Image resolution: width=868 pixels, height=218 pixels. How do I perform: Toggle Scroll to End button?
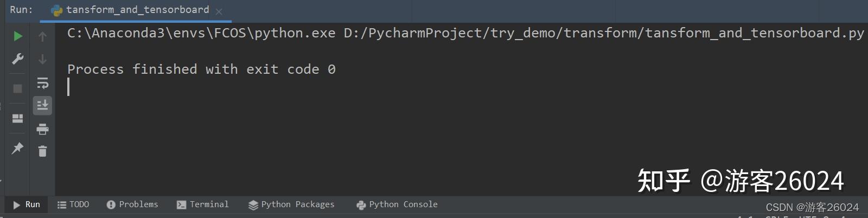tap(42, 105)
